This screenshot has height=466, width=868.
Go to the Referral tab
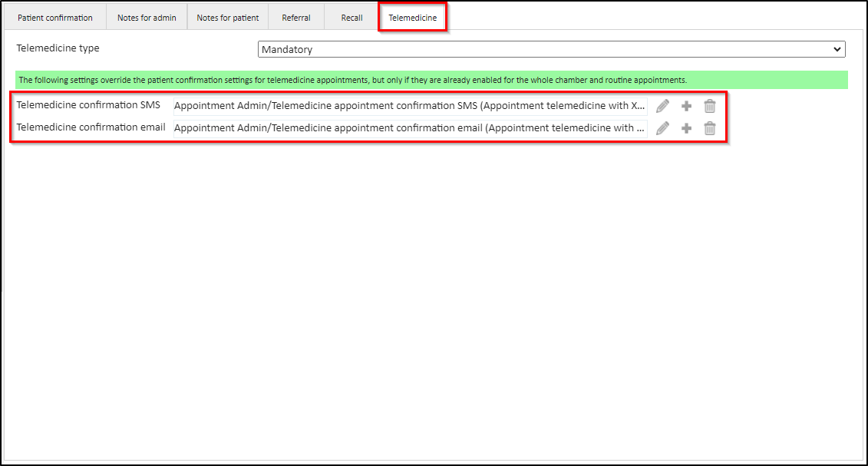point(296,18)
